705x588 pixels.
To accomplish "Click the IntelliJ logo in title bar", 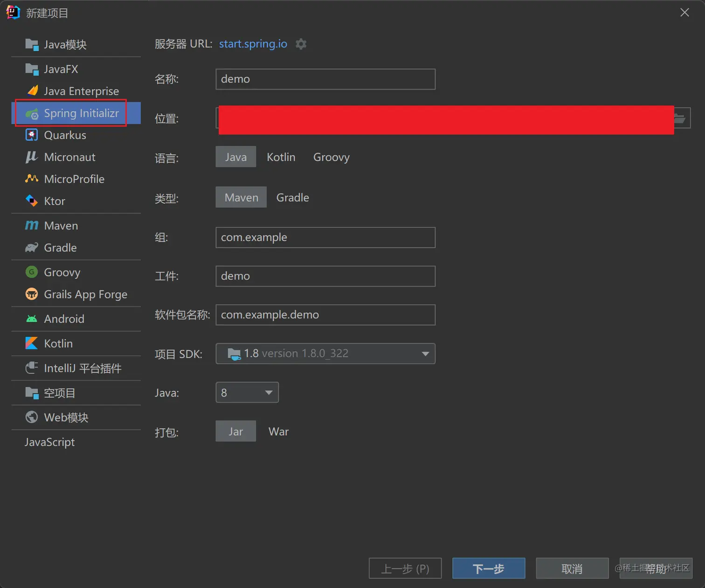I will 13,13.
